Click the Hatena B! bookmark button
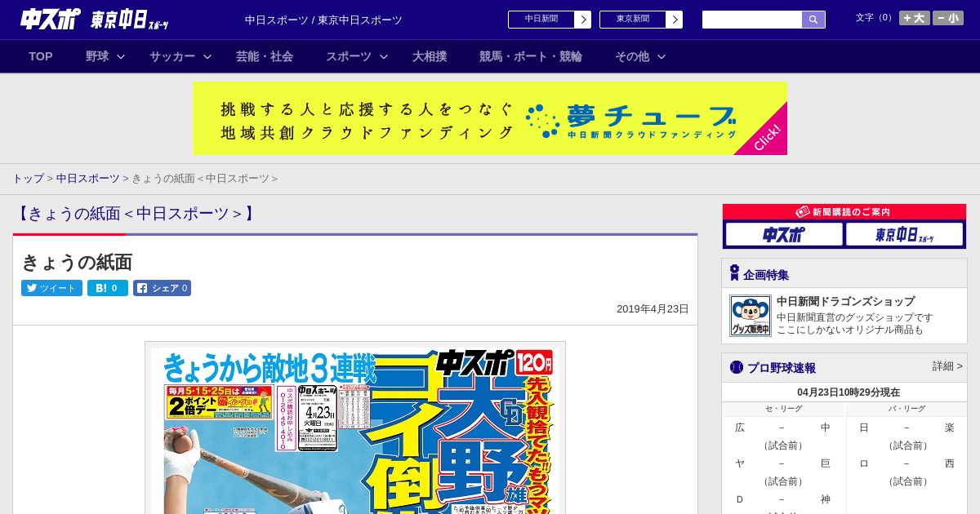The image size is (980, 514). click(108, 288)
